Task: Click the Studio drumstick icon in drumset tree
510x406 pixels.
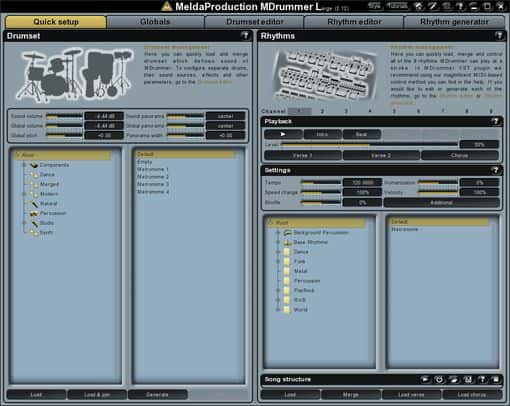Action: [x=34, y=223]
